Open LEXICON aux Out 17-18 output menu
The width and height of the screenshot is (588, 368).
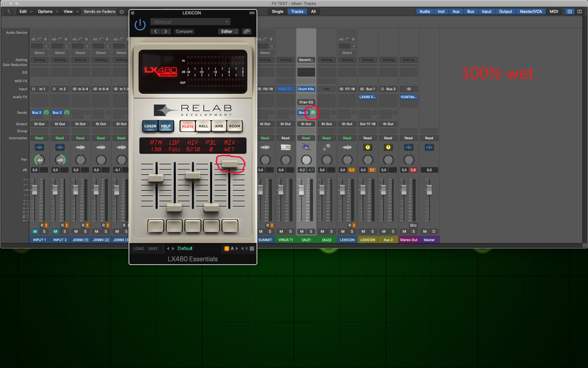[x=367, y=124]
